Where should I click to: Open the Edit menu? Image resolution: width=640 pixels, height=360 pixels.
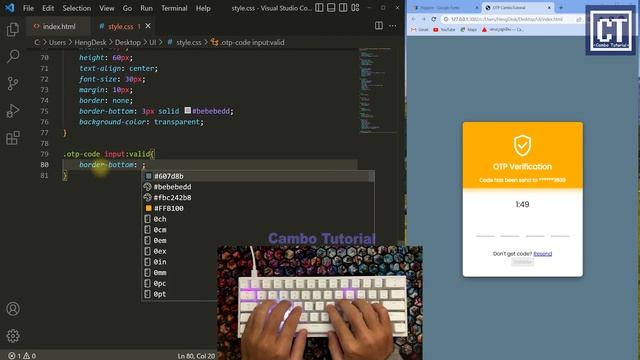(48, 8)
